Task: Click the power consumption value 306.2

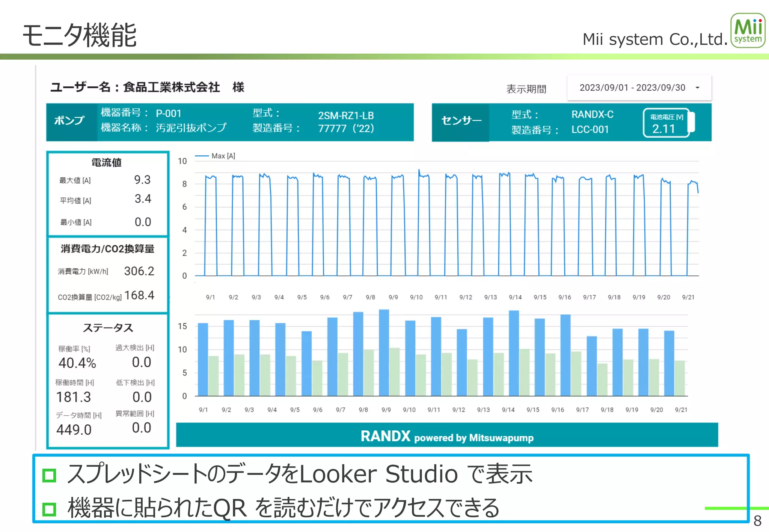Action: (139, 271)
